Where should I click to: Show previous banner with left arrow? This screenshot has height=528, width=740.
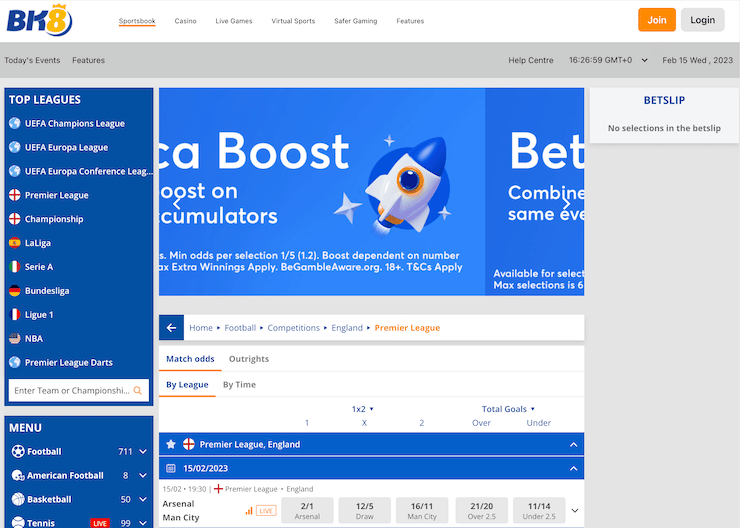(x=177, y=203)
